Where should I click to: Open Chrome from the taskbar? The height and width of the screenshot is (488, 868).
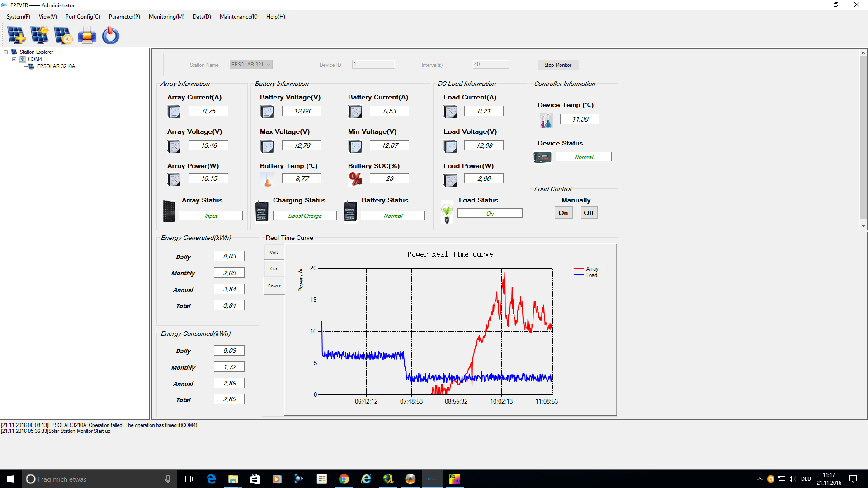[x=344, y=479]
